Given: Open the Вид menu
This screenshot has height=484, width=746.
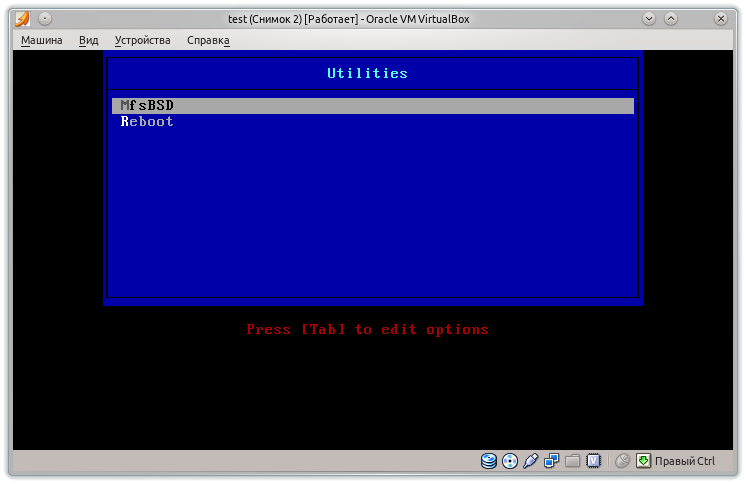Looking at the screenshot, I should [x=88, y=40].
